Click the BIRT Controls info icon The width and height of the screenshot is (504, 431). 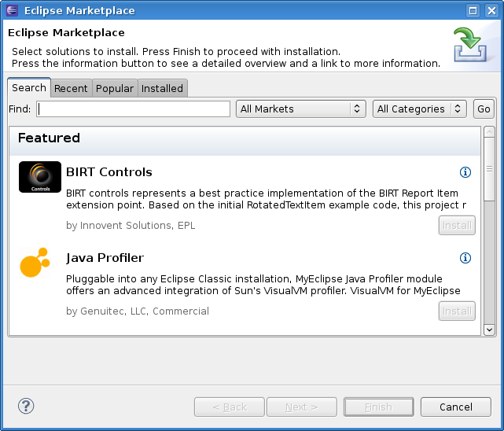click(x=465, y=172)
